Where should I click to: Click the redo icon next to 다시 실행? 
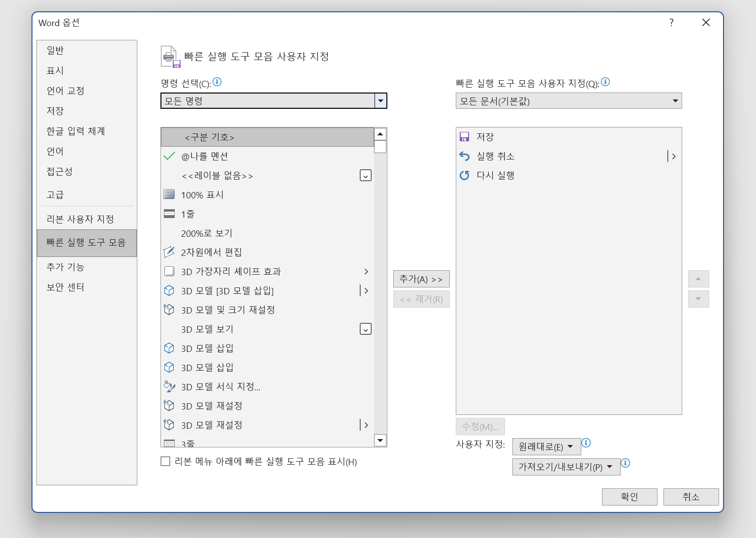[464, 175]
